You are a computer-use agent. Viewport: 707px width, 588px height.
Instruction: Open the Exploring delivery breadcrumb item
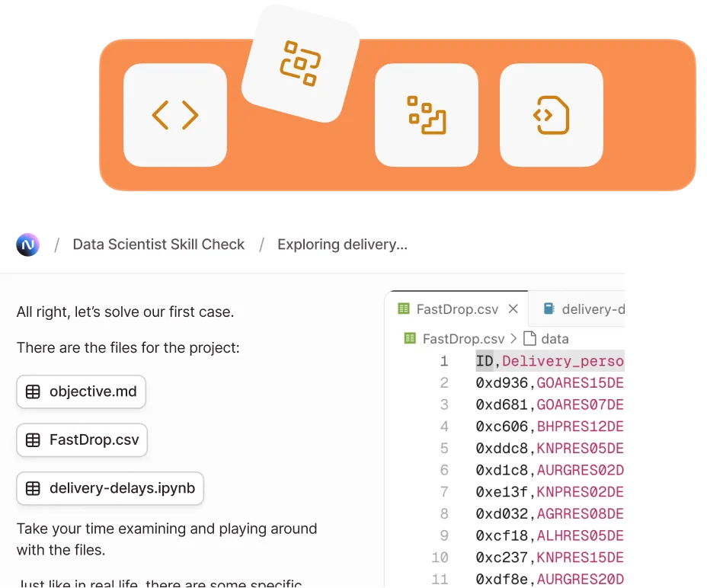[x=342, y=244]
